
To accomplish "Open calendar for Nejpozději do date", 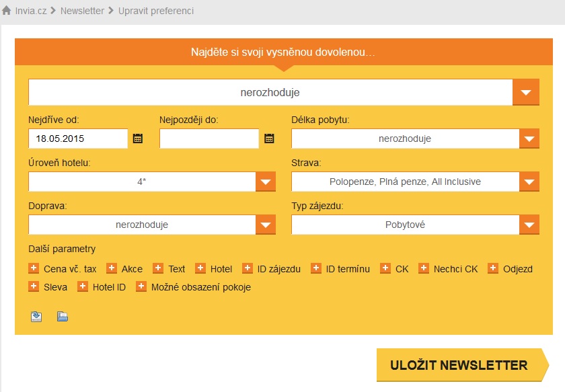I will click(269, 139).
